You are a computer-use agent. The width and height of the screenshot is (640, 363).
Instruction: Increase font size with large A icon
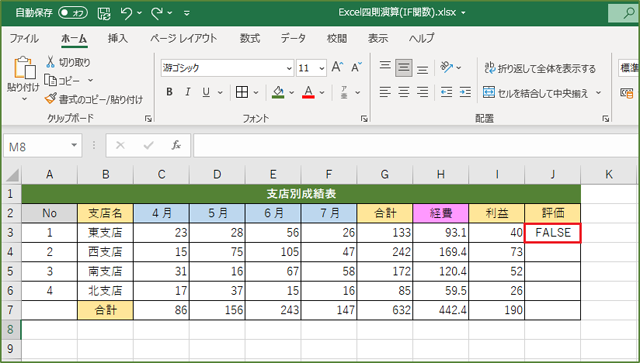(338, 67)
